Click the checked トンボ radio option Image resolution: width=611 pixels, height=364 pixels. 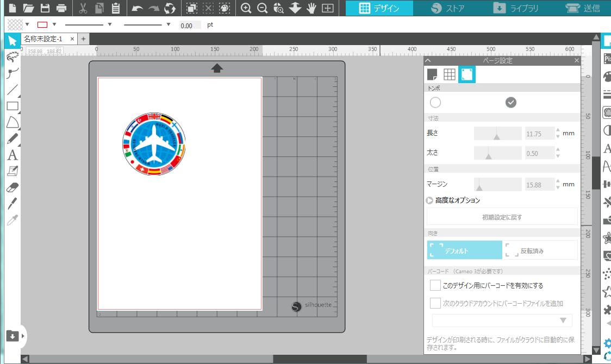511,102
